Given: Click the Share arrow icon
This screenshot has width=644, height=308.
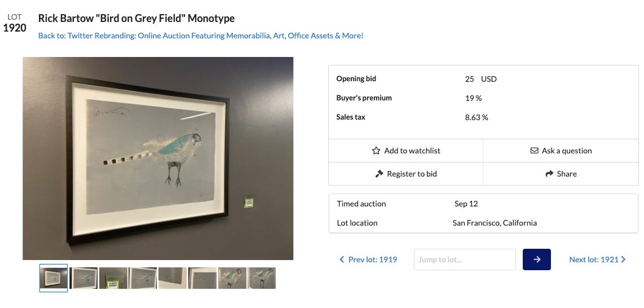Looking at the screenshot, I should pos(549,174).
